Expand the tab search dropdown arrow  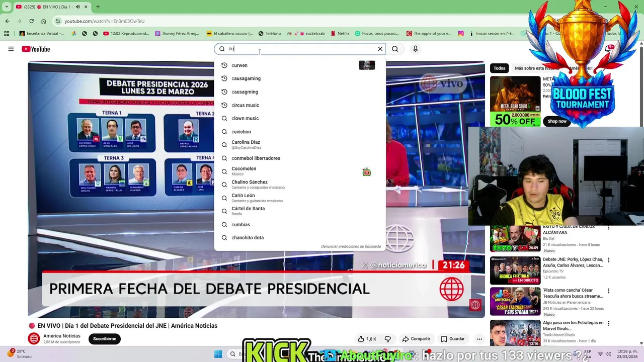point(7,7)
